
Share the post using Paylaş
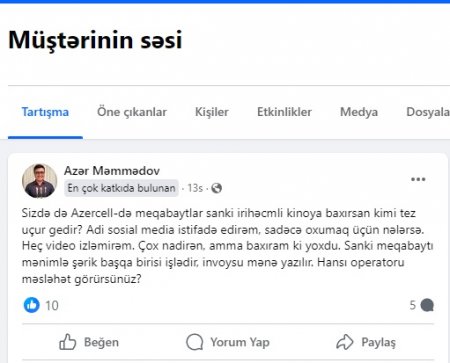[x=366, y=342]
